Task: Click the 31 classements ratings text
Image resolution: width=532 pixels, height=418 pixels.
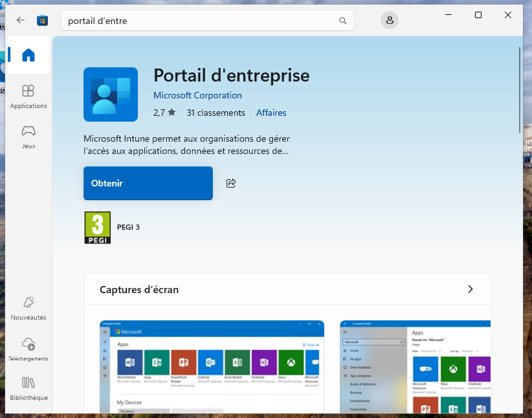Action: [x=216, y=113]
